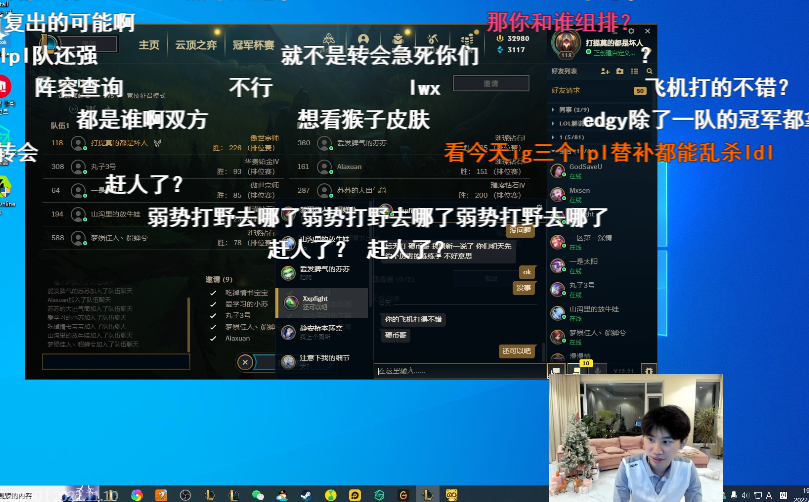Open WeChat from the taskbar
Screen dimensions: 809x502
(257, 495)
